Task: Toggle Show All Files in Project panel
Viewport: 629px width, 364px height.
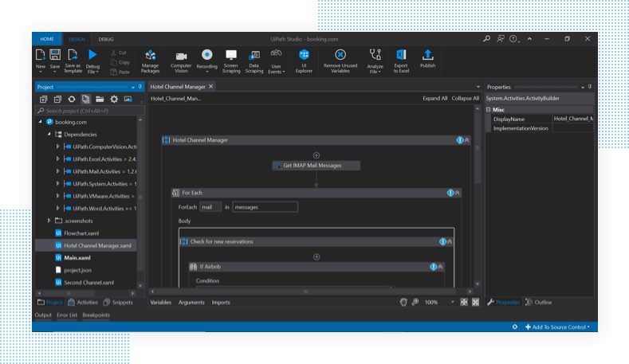Action: pos(86,99)
